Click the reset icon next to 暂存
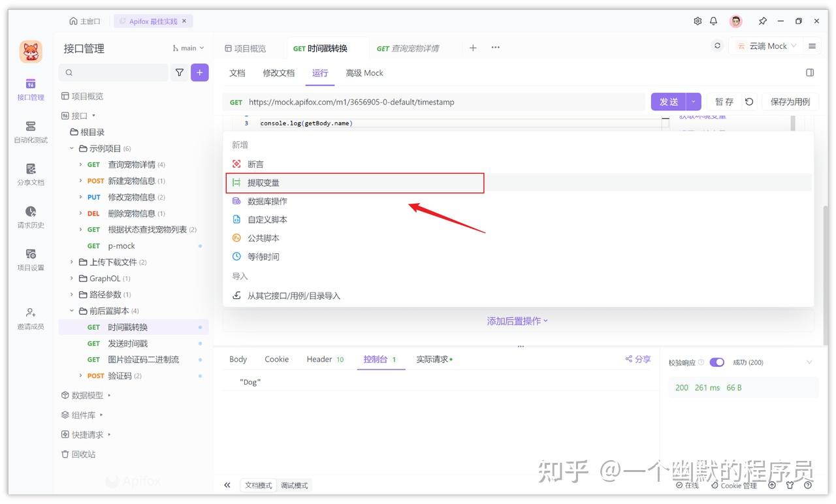 pos(749,102)
